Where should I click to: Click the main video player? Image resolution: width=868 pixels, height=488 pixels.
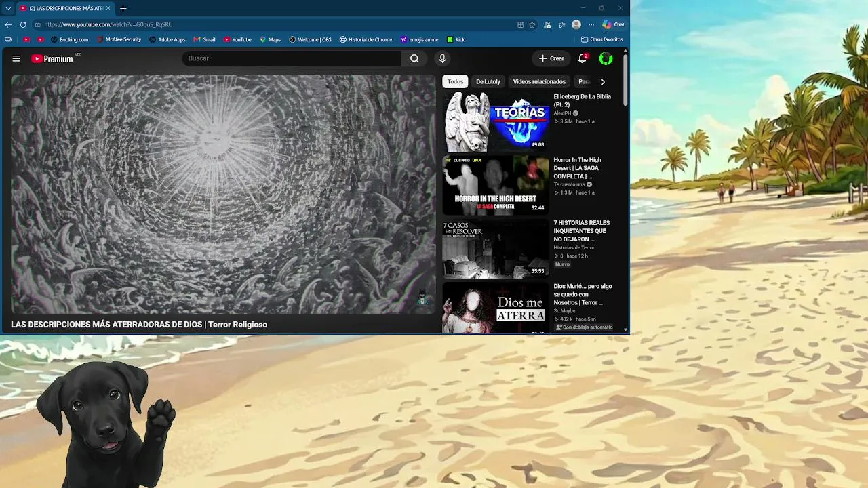[223, 194]
